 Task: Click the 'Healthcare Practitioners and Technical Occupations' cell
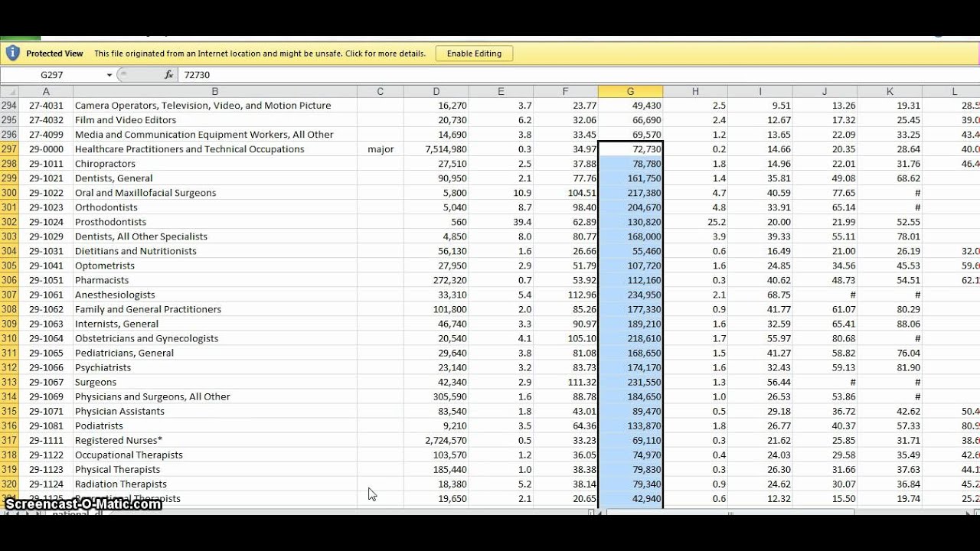click(215, 149)
